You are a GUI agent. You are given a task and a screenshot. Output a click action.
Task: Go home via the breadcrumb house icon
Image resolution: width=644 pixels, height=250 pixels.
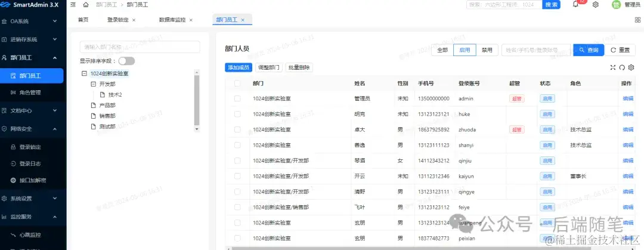[86, 5]
